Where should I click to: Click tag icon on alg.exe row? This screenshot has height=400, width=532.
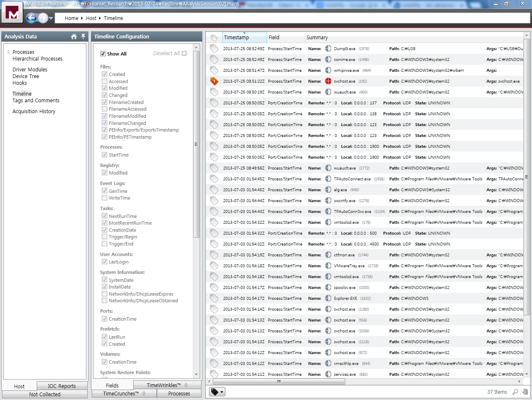coord(214,190)
